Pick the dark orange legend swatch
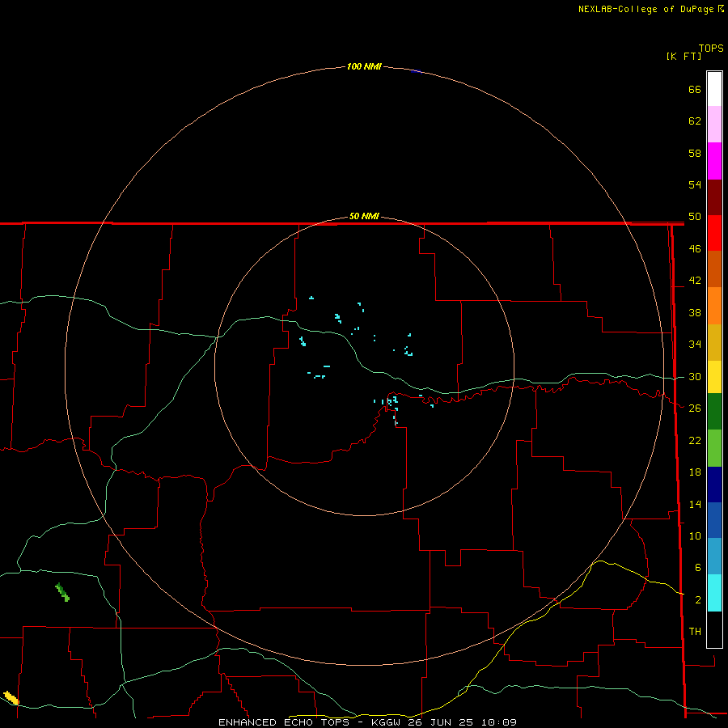728x728 pixels. click(714, 269)
